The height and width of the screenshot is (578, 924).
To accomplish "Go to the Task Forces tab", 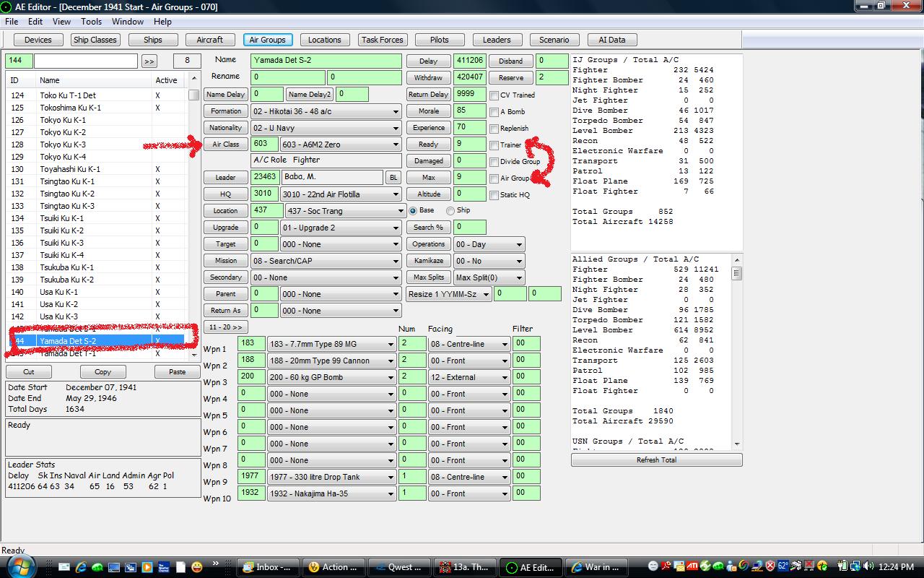I will 383,40.
